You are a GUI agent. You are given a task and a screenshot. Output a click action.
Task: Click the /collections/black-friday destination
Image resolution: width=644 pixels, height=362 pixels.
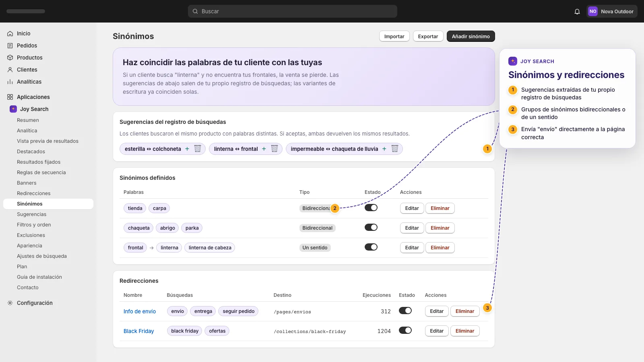[x=310, y=331]
